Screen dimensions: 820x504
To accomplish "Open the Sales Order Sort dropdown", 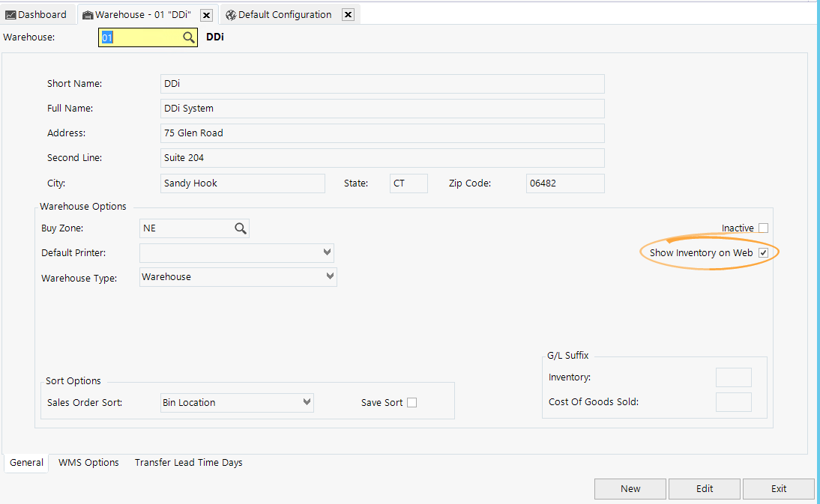I will (307, 402).
